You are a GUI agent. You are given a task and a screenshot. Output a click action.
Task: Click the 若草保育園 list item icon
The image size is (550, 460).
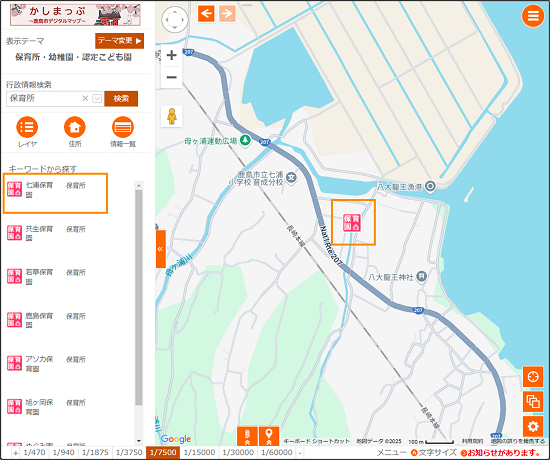tap(14, 276)
